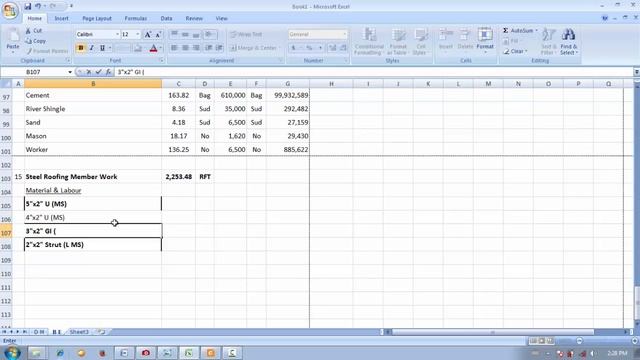Increase font size with large A icon
The width and height of the screenshot is (640, 360).
coord(148,34)
